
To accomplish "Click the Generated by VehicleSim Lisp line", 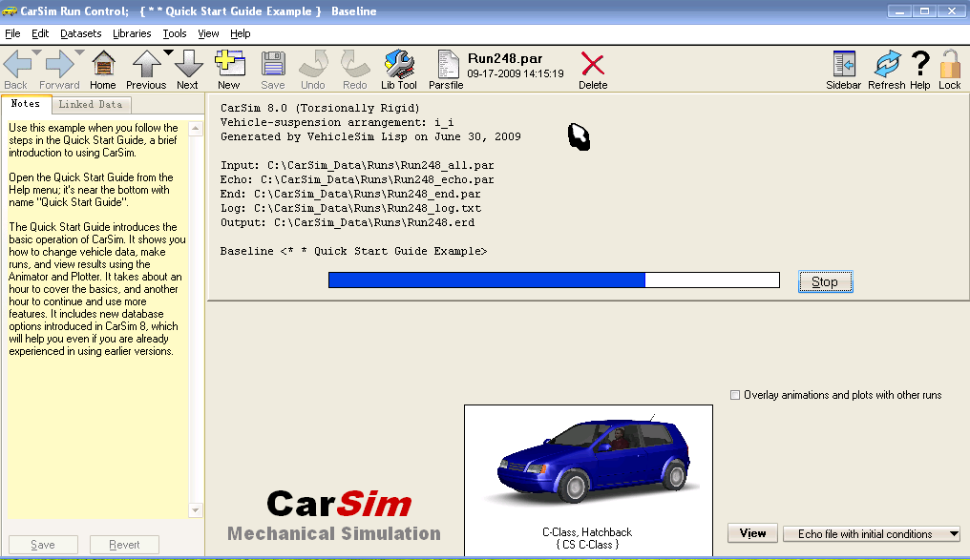I will (x=370, y=136).
